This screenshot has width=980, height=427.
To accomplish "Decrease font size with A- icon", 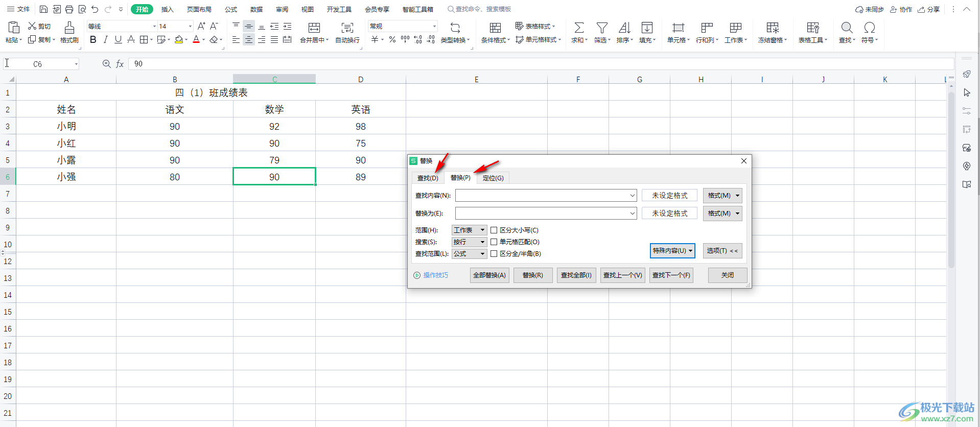I will tap(214, 26).
